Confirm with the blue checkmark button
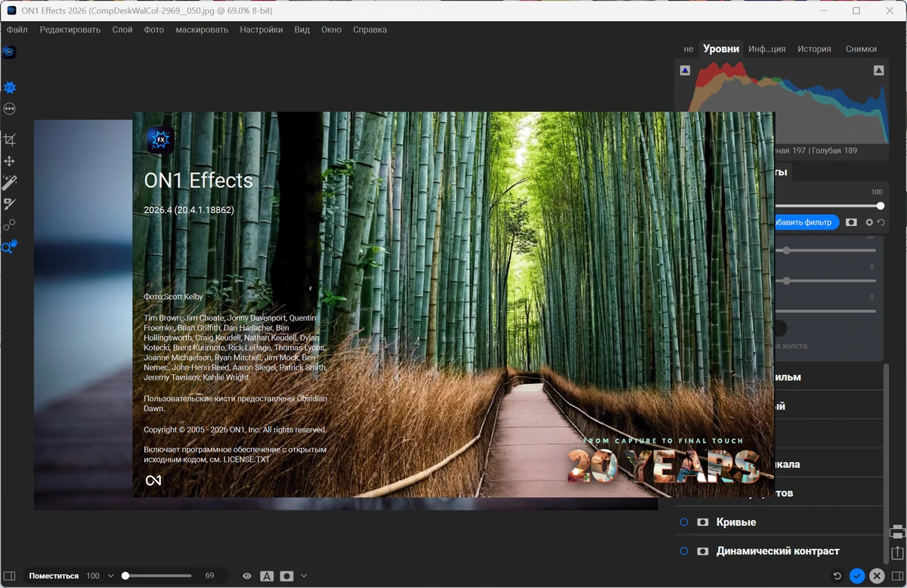 [x=857, y=576]
